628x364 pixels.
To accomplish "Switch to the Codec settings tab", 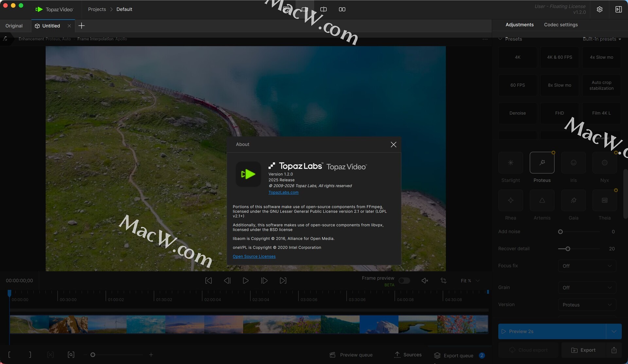I will point(561,25).
